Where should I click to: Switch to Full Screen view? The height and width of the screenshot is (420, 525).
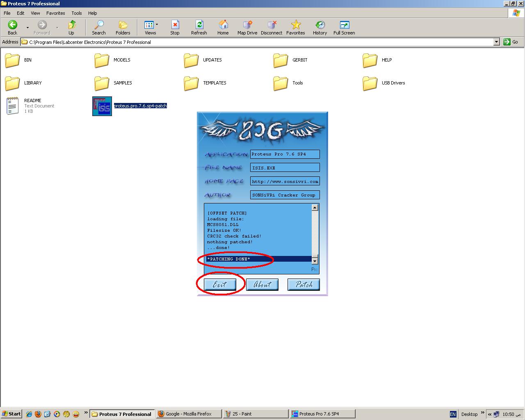click(344, 27)
